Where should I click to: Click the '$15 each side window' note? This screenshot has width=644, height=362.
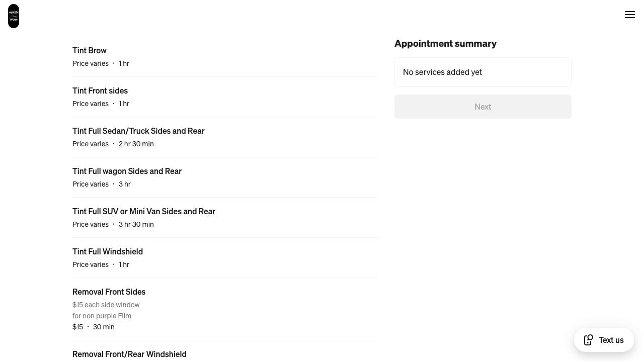pyautogui.click(x=106, y=305)
